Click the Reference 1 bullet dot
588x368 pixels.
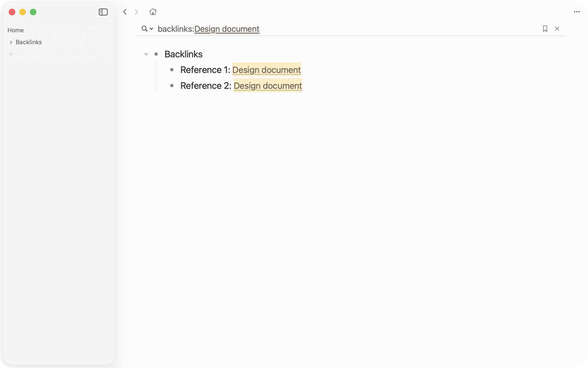pos(172,70)
